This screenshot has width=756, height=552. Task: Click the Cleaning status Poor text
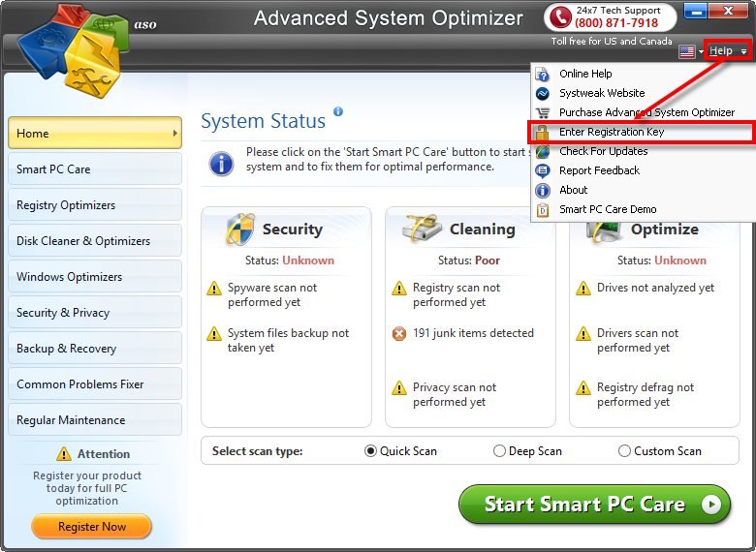pos(488,261)
